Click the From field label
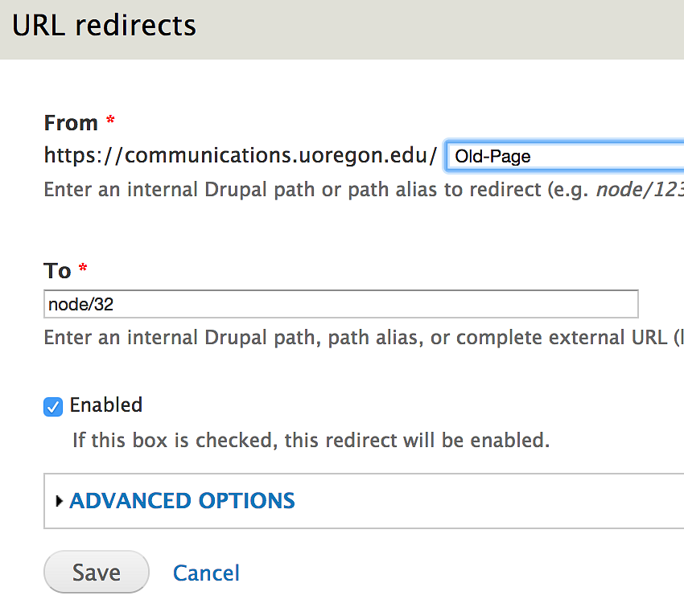Screen dimensions: 684x616 (71, 123)
